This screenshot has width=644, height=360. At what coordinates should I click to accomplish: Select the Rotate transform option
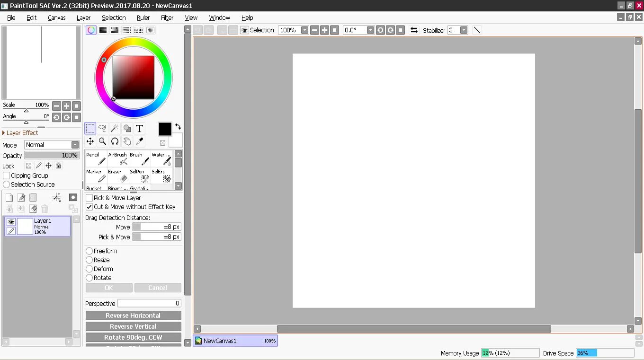89,278
